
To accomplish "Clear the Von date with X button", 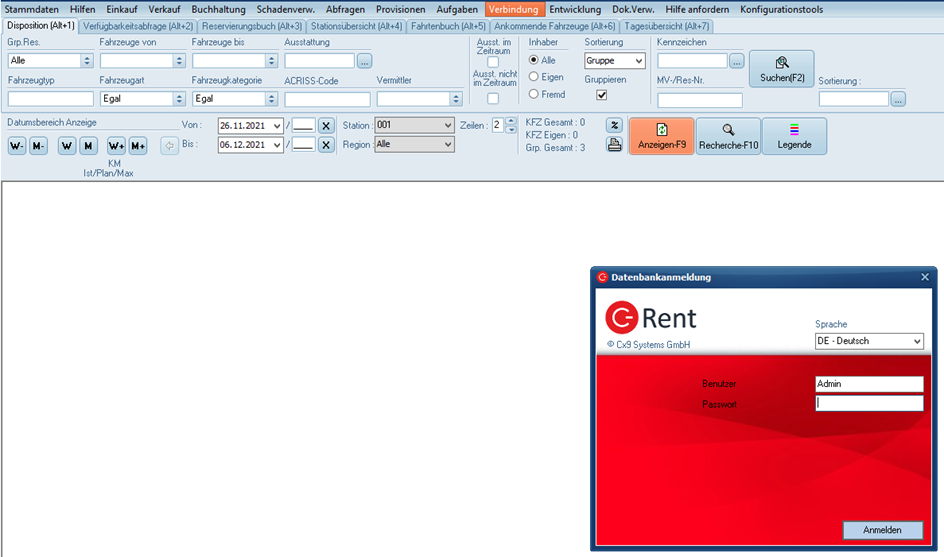I will (326, 126).
